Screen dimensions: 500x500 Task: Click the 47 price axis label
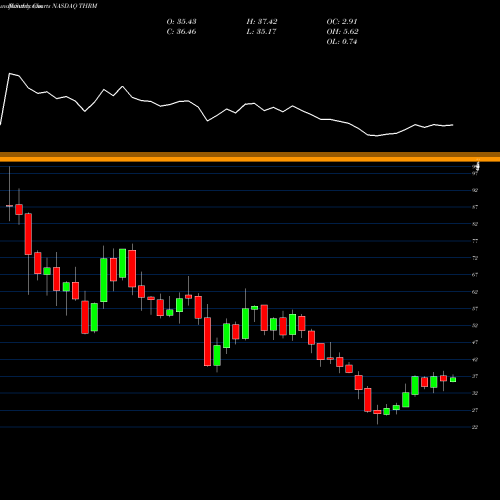(475, 342)
